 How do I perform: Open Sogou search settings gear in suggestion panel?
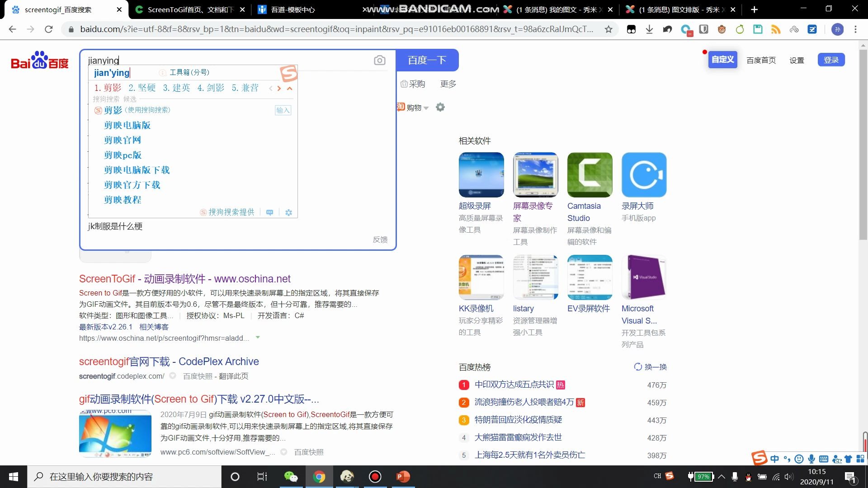click(x=288, y=212)
